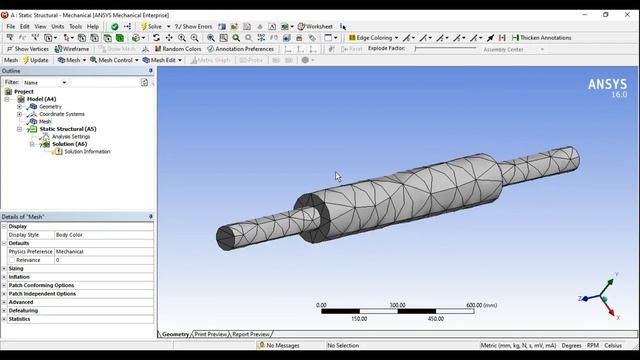Open the Help menu
The width and height of the screenshot is (640, 360).
point(93,27)
